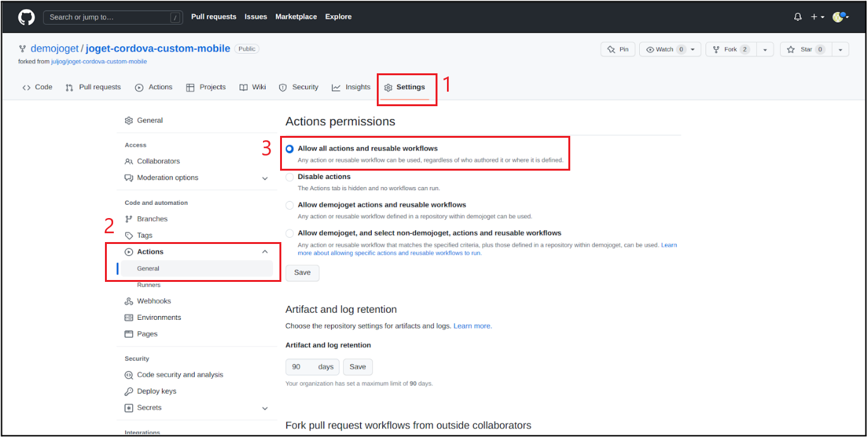Switch to the Code tab
Screen dimensions: 868x438
(37, 87)
